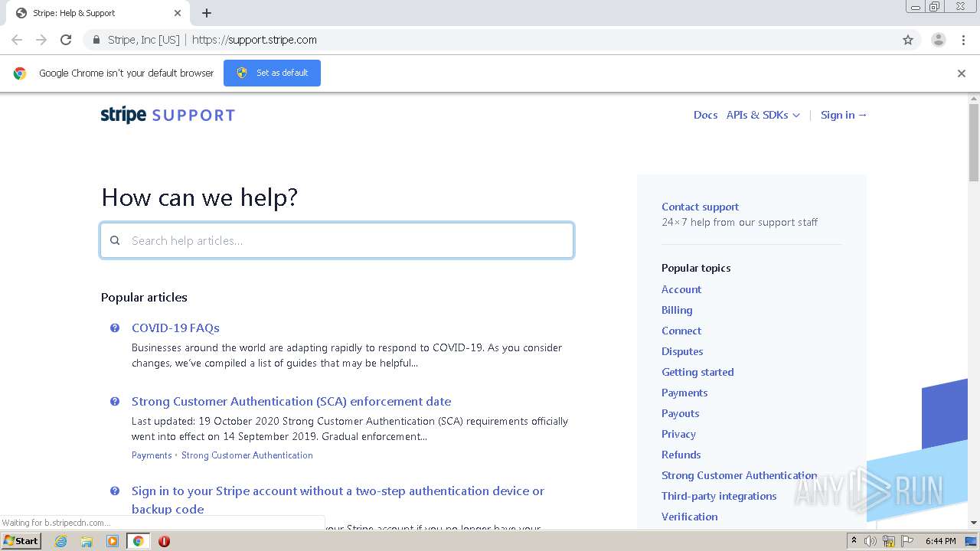980x551 pixels.
Task: Select the Disputes topic
Action: (682, 351)
